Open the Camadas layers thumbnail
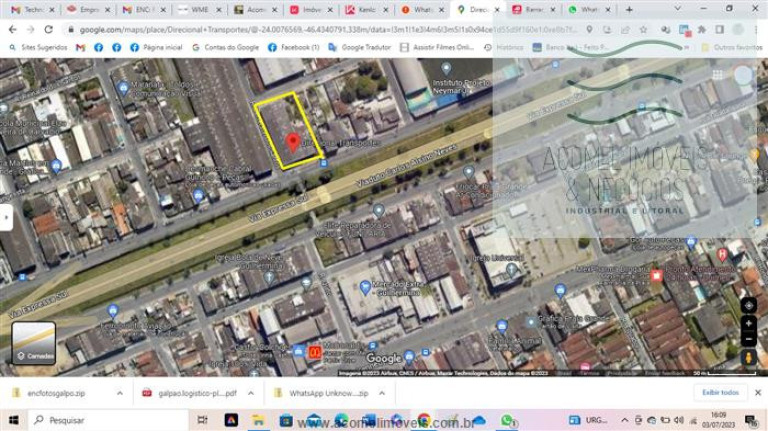 tap(33, 343)
